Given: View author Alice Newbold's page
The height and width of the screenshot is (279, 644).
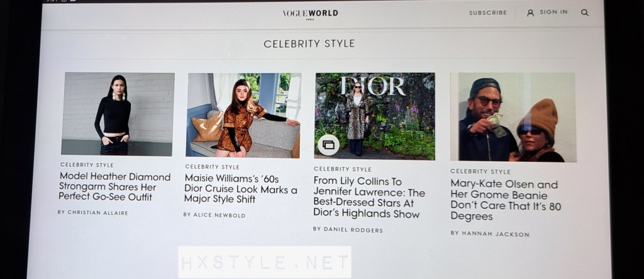Looking at the screenshot, I should pyautogui.click(x=214, y=215).
